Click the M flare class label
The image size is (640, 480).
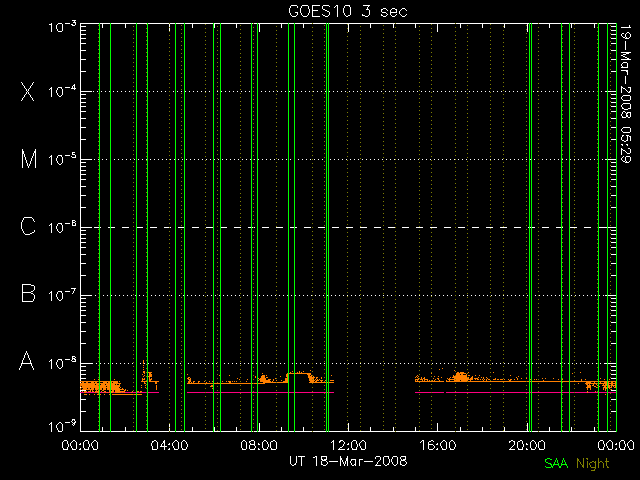coord(29,159)
